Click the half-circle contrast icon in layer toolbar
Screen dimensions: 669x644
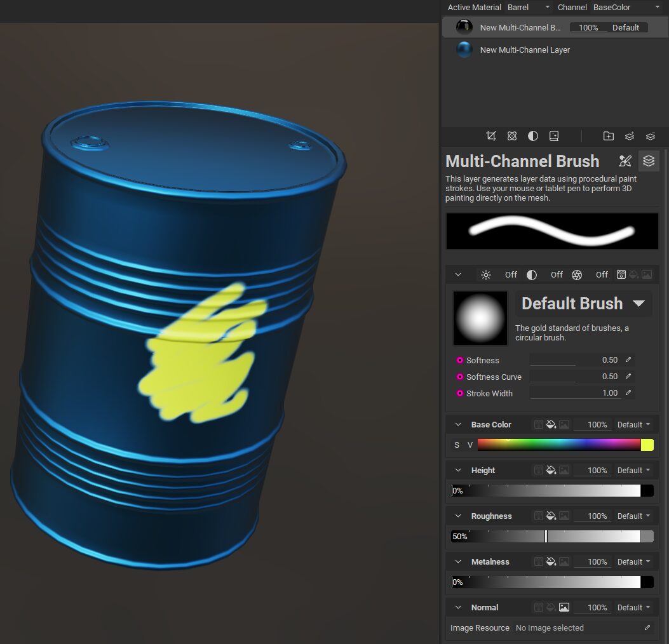click(533, 136)
